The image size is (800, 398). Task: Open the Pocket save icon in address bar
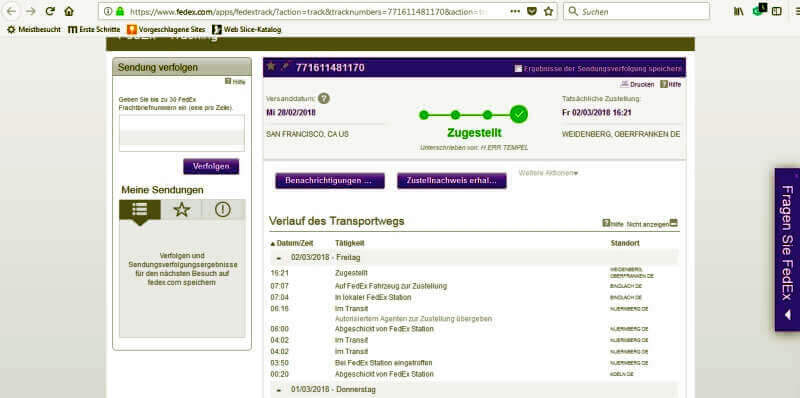tap(532, 11)
